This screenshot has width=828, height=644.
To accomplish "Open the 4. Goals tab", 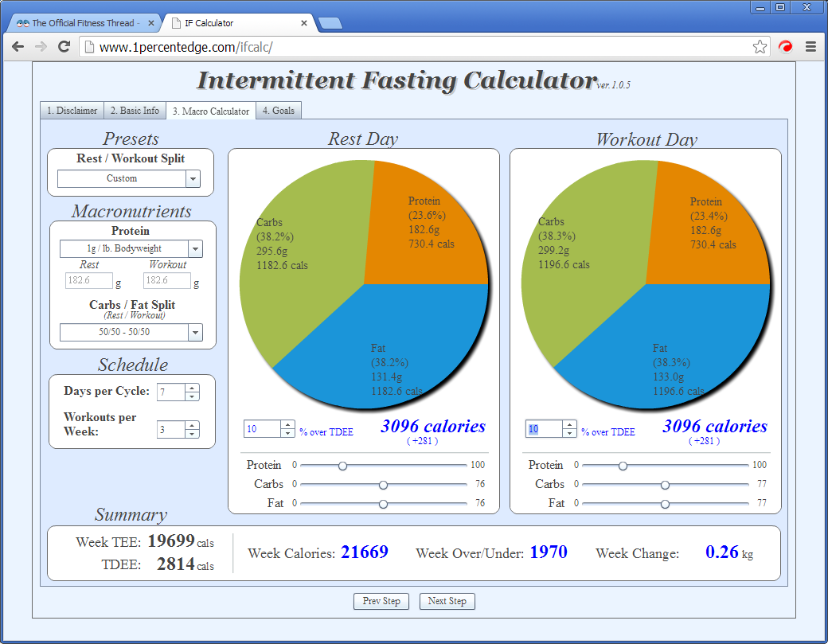I will (x=279, y=111).
